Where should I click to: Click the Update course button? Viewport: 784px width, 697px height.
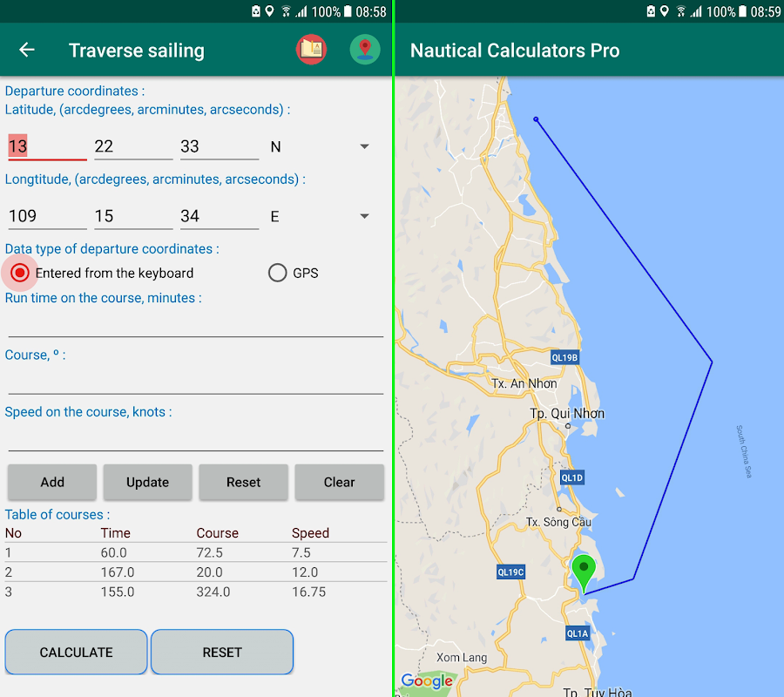tap(147, 482)
